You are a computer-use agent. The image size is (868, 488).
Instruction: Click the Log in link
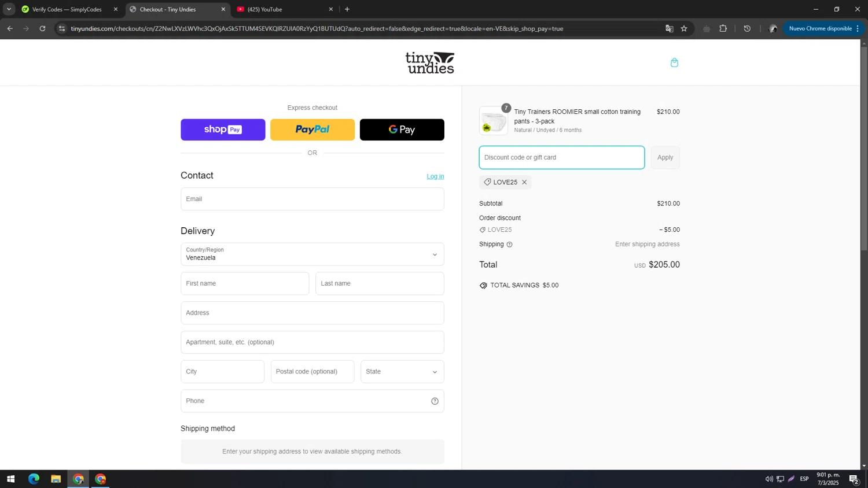coord(435,176)
